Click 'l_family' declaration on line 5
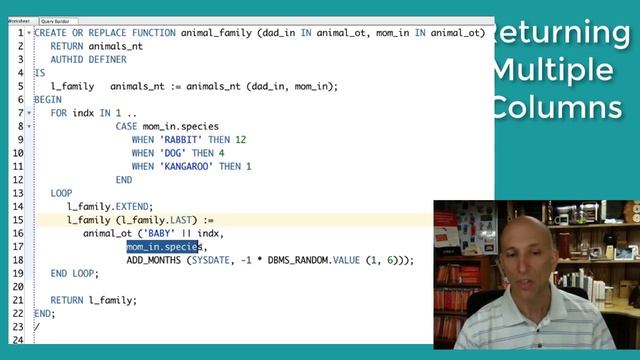Screen dimensions: 640x360 pyautogui.click(x=72, y=87)
